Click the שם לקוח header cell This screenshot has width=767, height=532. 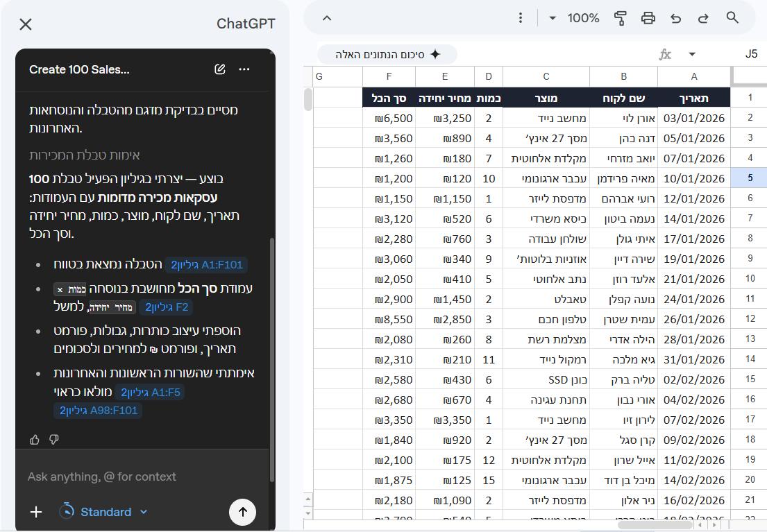click(x=624, y=98)
